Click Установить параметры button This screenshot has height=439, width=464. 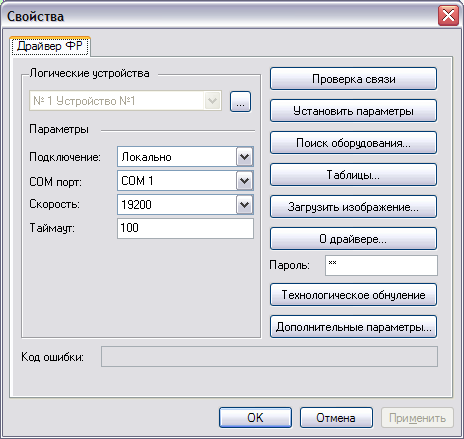353,111
